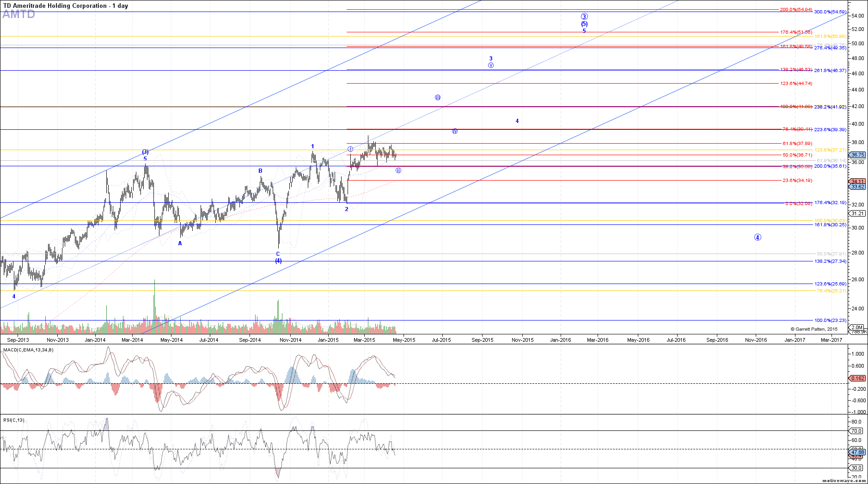Select wave label C below Oct-2014 low

coord(278,254)
